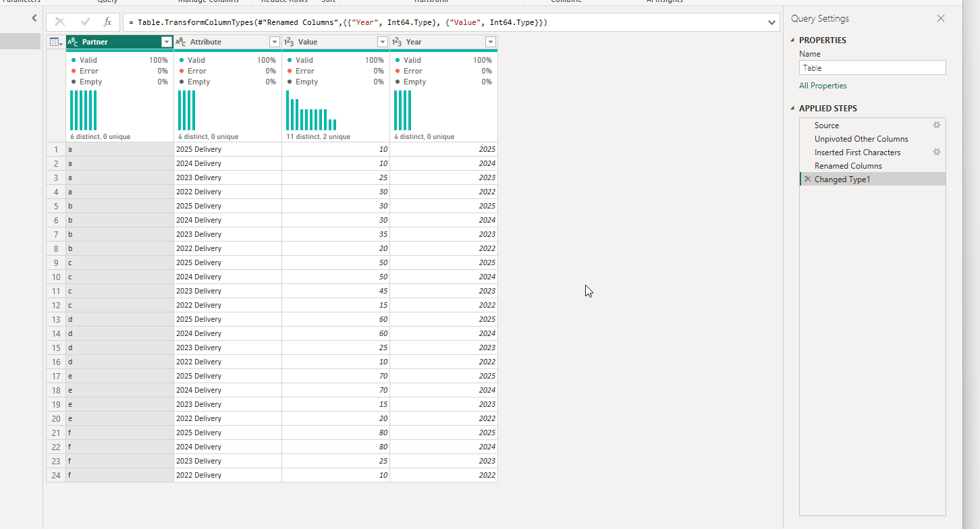Open the fx function insert button
The width and height of the screenshot is (980, 529).
click(107, 22)
